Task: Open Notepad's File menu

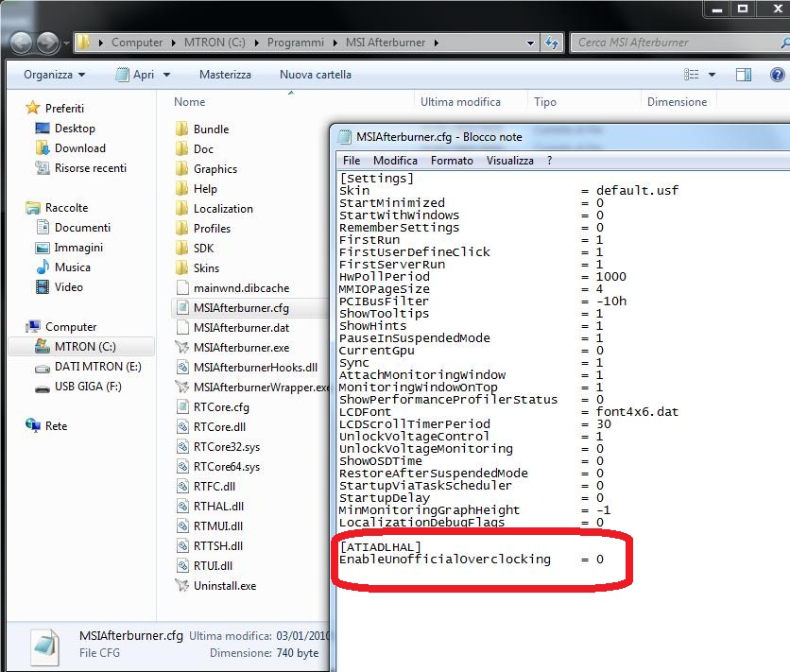Action: pyautogui.click(x=352, y=161)
